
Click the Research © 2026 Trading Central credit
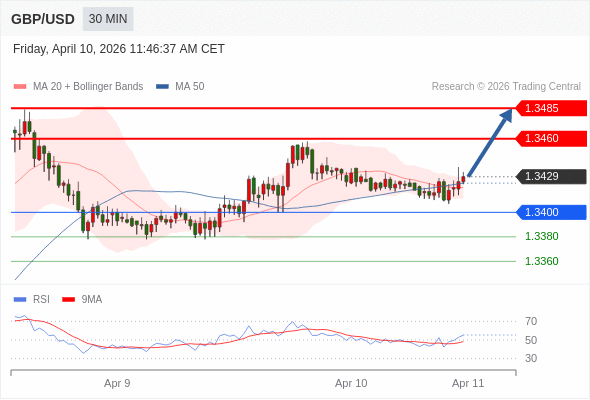[506, 87]
